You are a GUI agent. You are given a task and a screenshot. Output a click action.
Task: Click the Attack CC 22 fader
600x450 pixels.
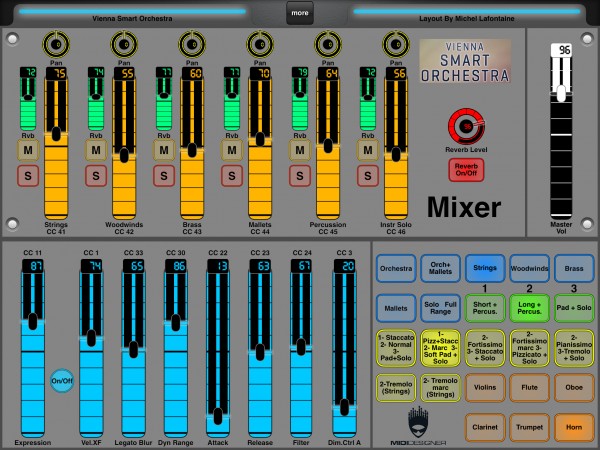click(x=218, y=348)
